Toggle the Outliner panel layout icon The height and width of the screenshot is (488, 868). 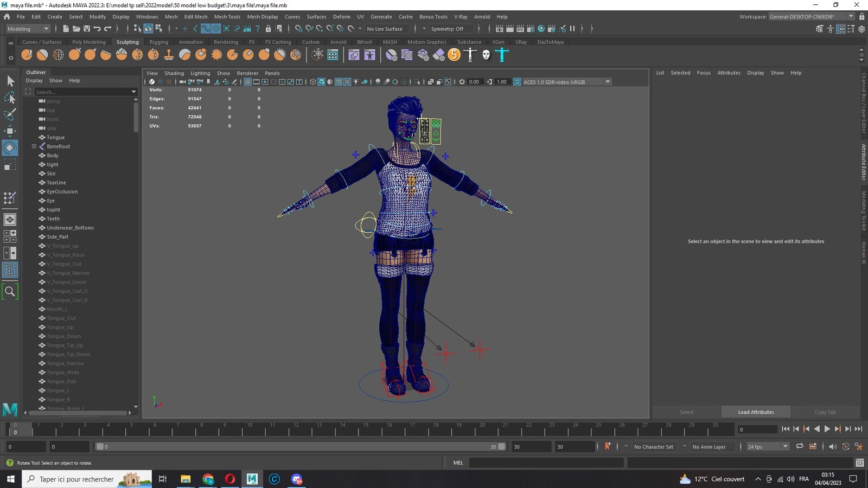pos(10,270)
